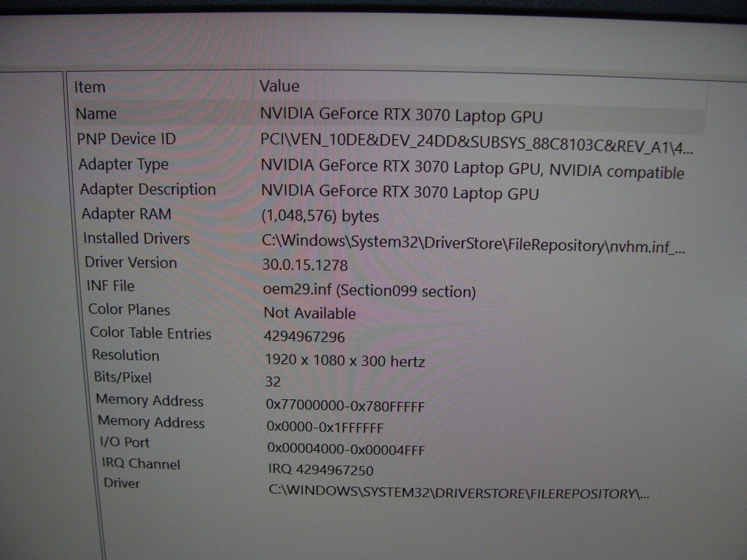Select the Adapter Description value text
This screenshot has height=560, width=747.
click(400, 192)
